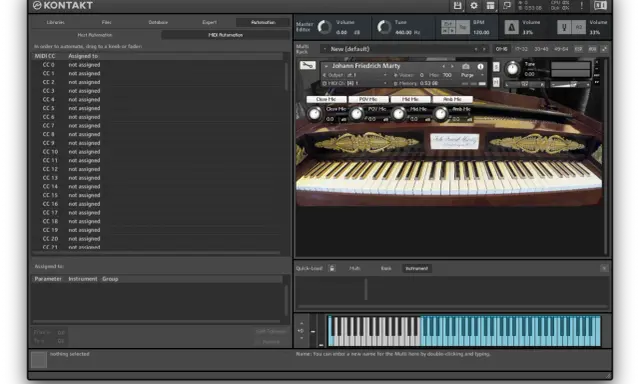Click the Master Tune knob

[x=384, y=27]
